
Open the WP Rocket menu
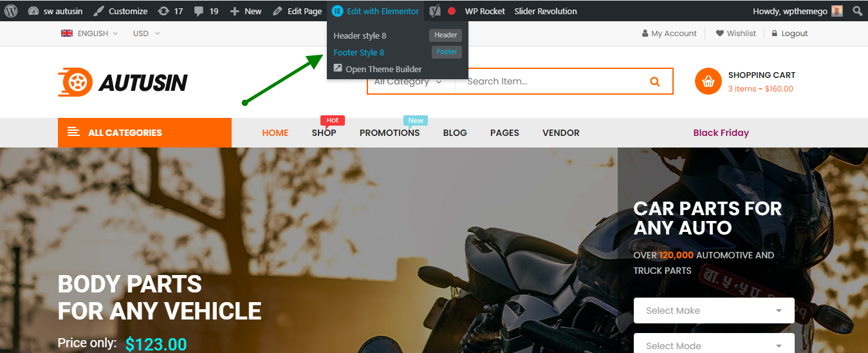pyautogui.click(x=485, y=11)
